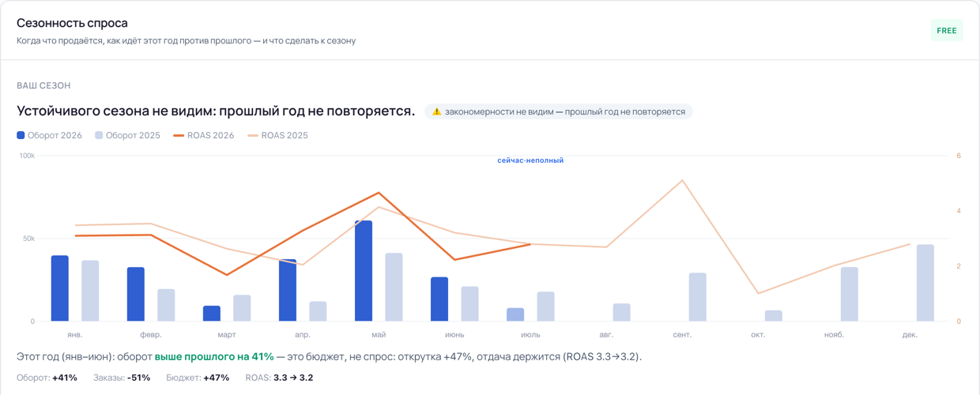Select the 2026 turnover bar for март
The height and width of the screenshot is (395, 980).
pos(212,314)
